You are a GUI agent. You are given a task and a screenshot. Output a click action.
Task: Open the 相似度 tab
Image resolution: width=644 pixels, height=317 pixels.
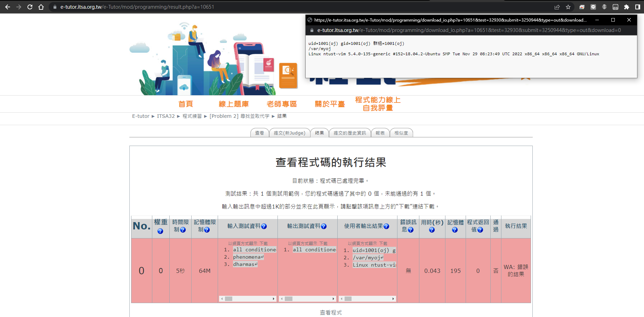coord(401,133)
